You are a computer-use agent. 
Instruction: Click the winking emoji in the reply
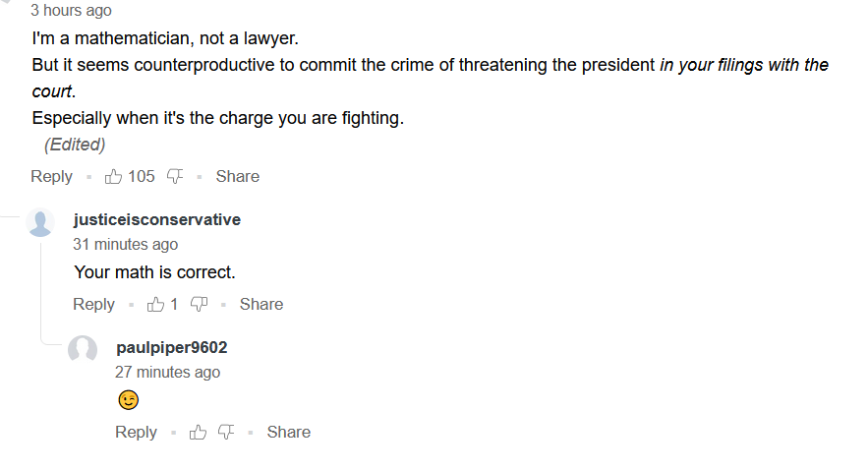(128, 401)
